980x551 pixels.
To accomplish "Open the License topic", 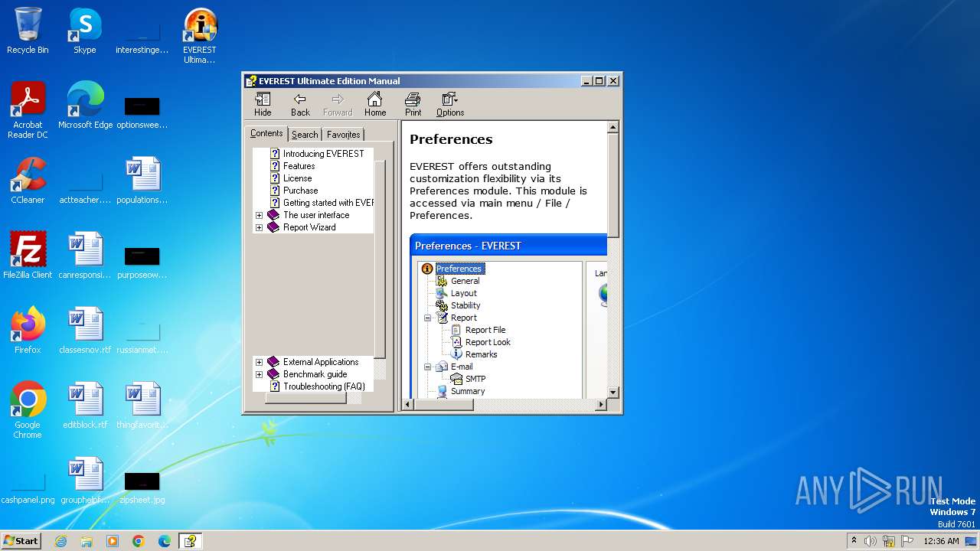I will (297, 178).
